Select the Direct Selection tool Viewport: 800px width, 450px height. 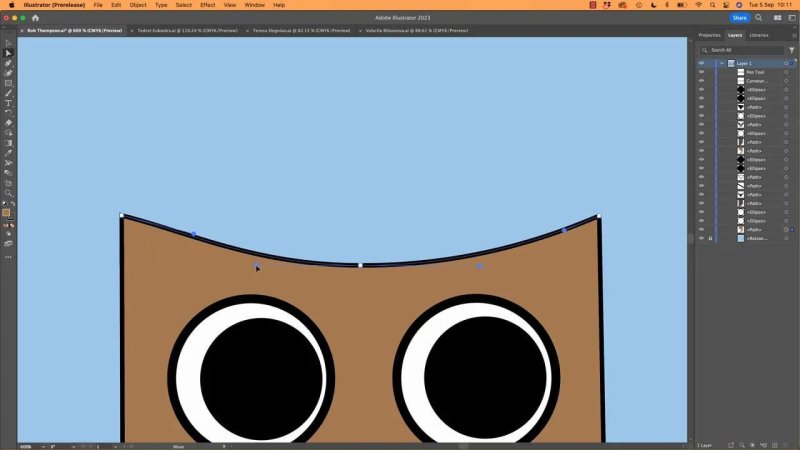coord(8,53)
